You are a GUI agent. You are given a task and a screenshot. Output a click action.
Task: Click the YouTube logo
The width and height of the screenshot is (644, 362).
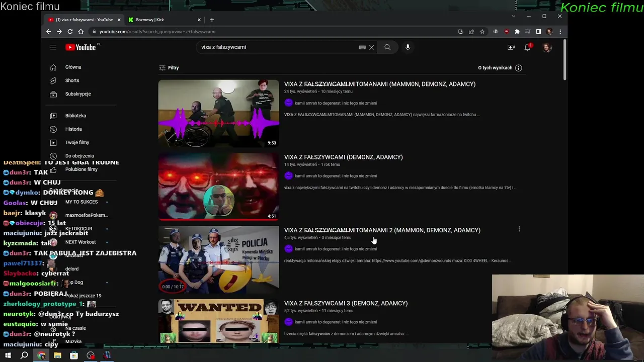click(x=80, y=47)
